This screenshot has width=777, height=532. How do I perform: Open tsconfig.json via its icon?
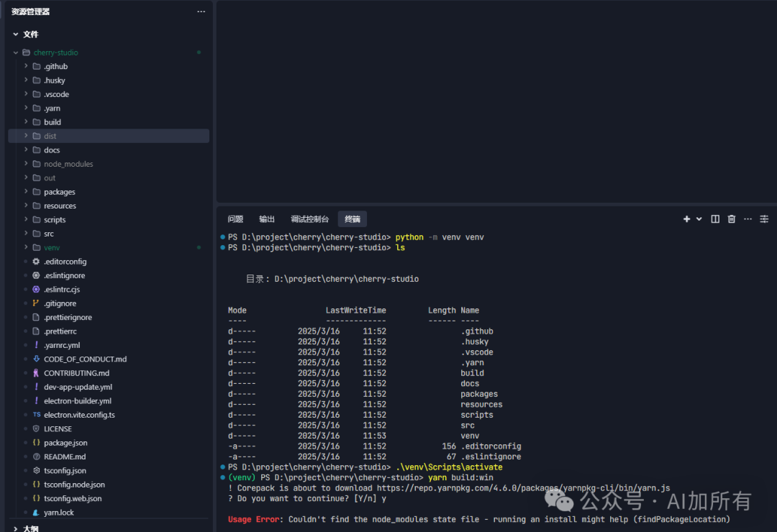click(36, 471)
